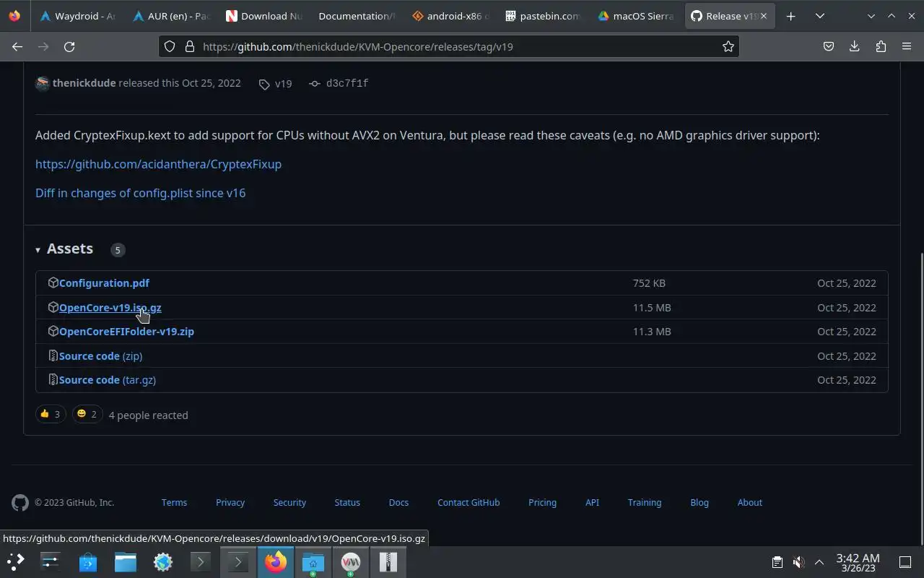The height and width of the screenshot is (578, 924).
Task: Open the Contact GitHub footer link
Action: coord(468,503)
